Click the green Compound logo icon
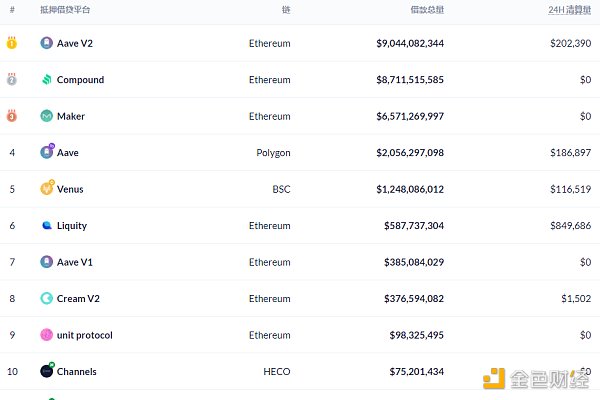Screen dimensions: 600x400 [46, 80]
